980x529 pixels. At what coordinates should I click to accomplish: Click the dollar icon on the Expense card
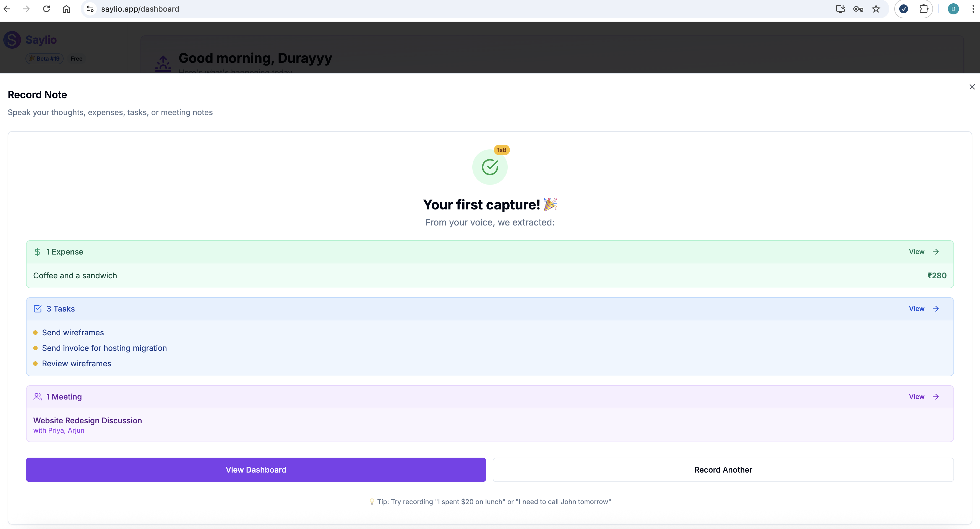click(x=38, y=251)
